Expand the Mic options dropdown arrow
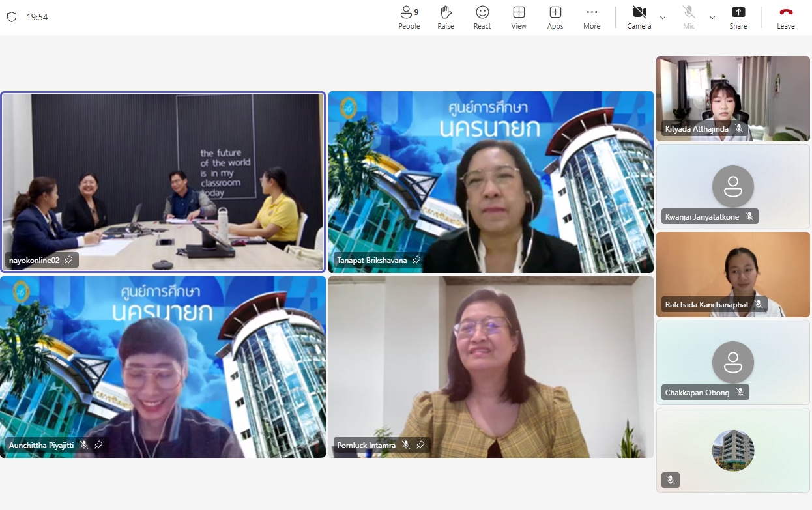Viewport: 812px width, 510px height. coord(712,17)
